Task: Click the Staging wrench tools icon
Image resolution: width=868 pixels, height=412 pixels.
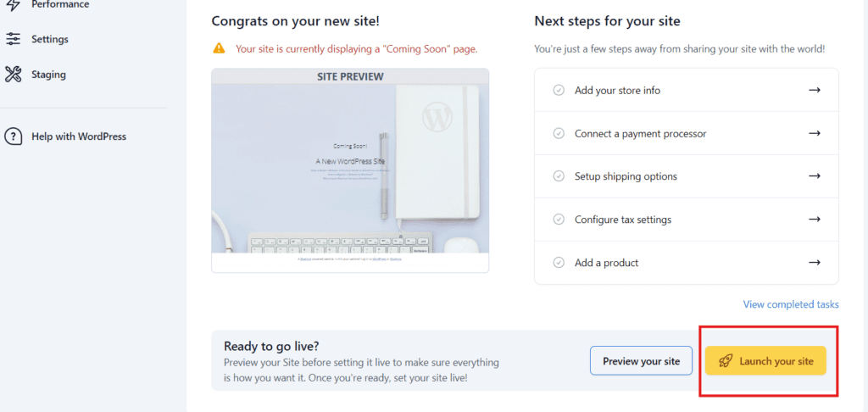Action: (x=13, y=75)
